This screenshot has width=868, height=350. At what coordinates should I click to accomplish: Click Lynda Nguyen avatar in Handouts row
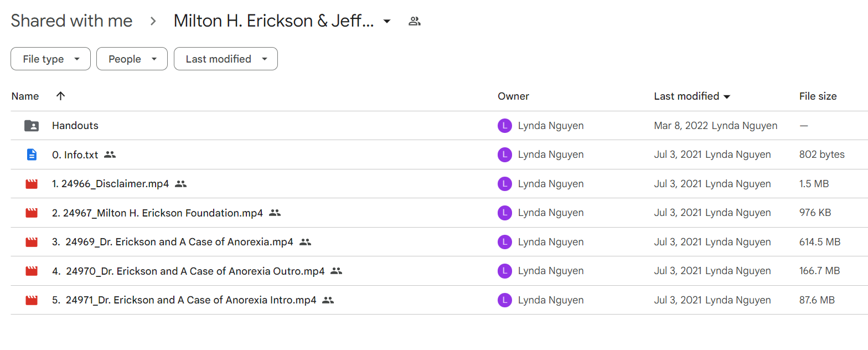pos(504,126)
